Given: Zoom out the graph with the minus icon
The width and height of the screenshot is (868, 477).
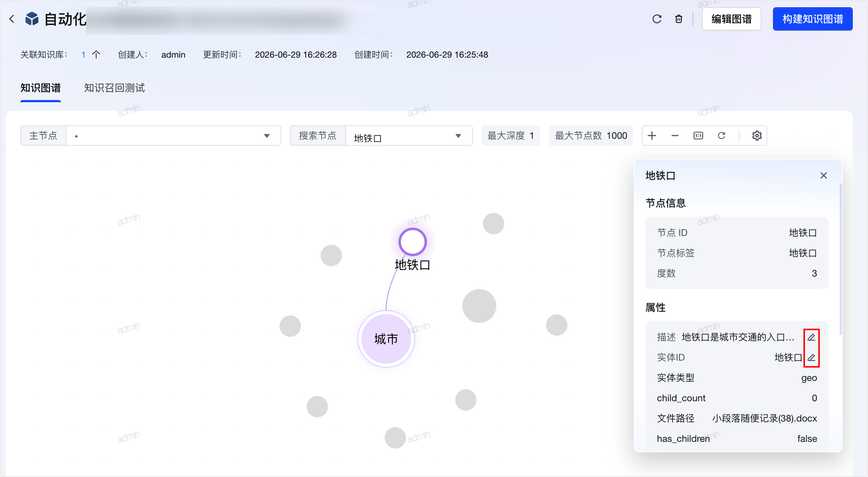Looking at the screenshot, I should (x=675, y=136).
